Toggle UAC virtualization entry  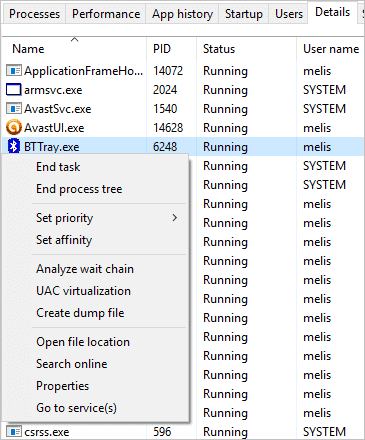coord(83,291)
